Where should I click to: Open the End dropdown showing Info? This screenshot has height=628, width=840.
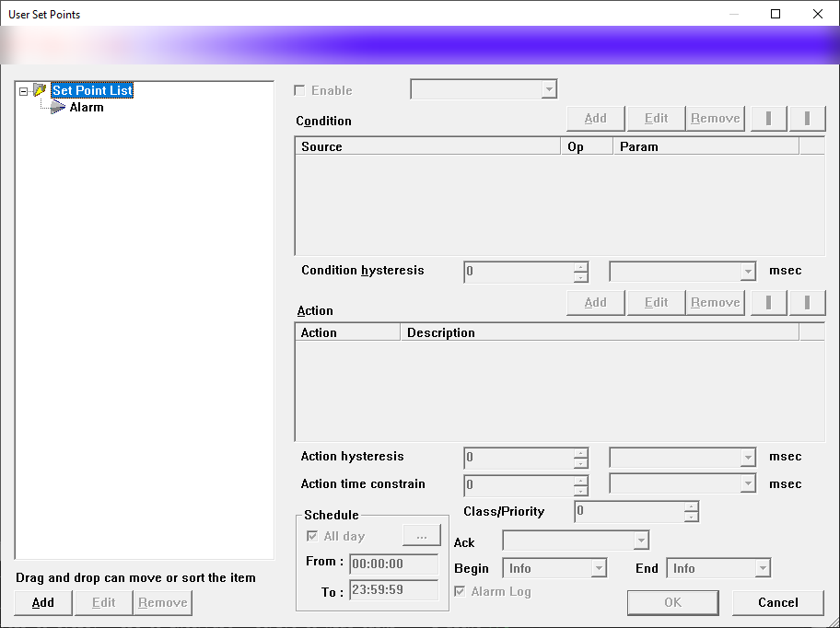(763, 568)
